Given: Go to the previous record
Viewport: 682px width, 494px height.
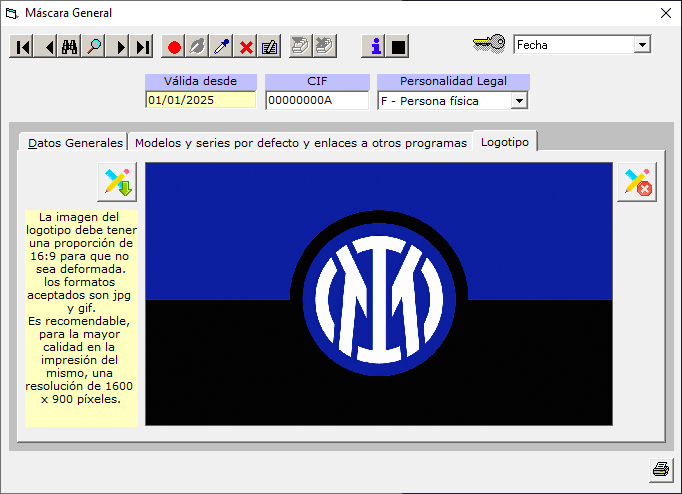Looking at the screenshot, I should [46, 47].
